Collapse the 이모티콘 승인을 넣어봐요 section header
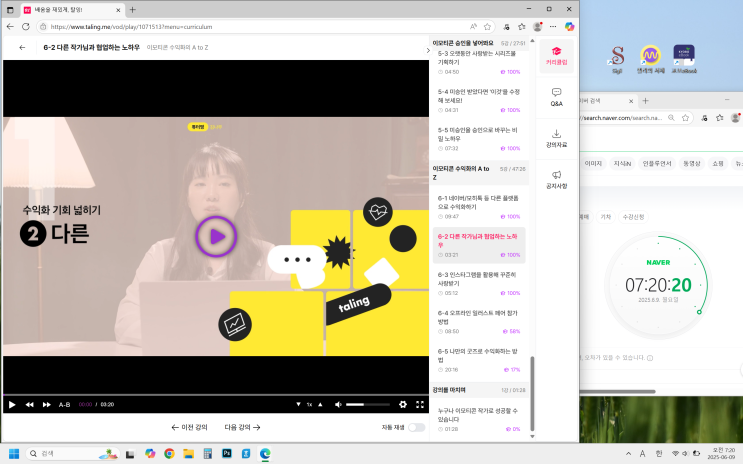Viewport: 743px width, 464px height. 479,43
